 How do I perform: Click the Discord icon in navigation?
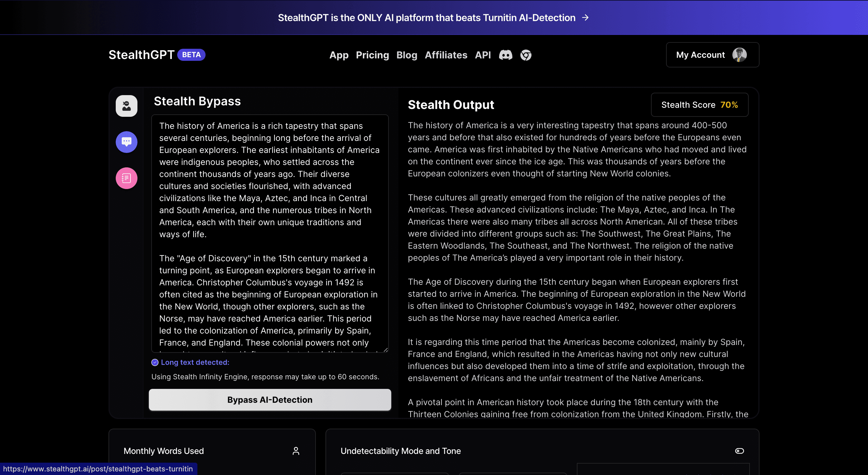tap(505, 55)
